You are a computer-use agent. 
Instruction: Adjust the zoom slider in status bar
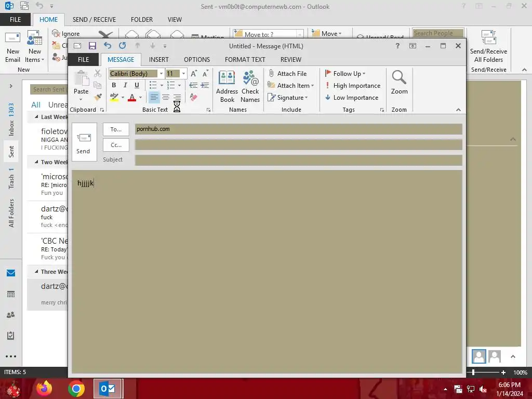pos(473,373)
